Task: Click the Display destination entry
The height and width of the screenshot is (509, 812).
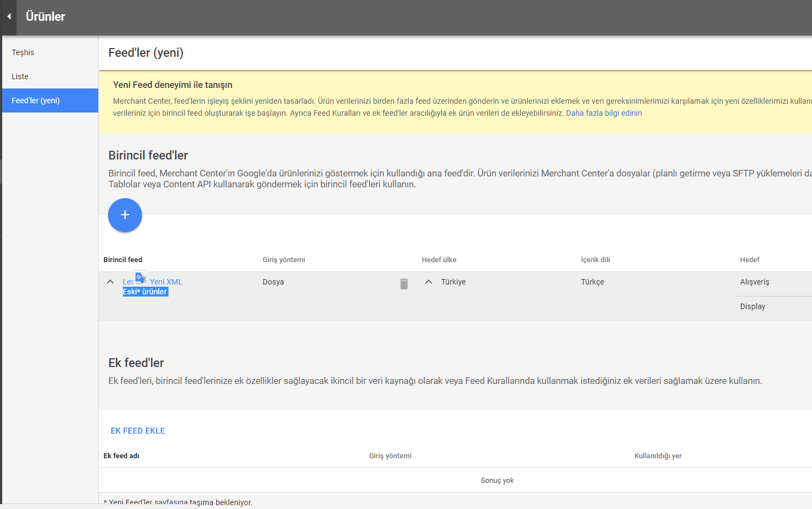Action: pos(752,306)
